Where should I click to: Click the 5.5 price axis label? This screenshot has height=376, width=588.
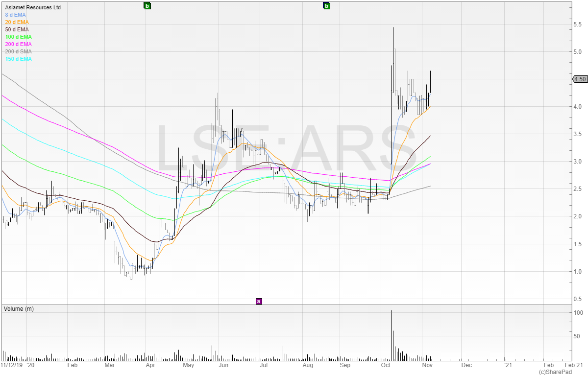point(577,24)
